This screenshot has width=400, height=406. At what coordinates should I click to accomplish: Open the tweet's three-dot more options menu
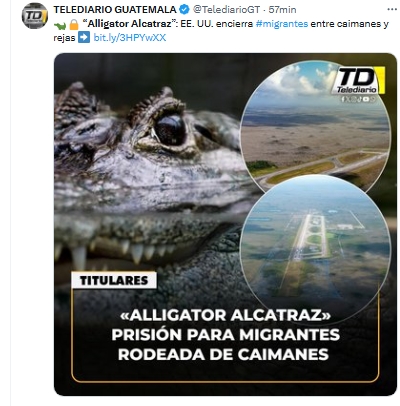(x=392, y=10)
